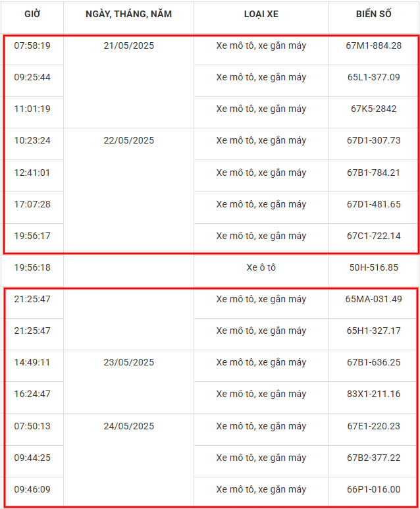
Task: Click the 67K5-2842 plate cell
Action: 373,109
